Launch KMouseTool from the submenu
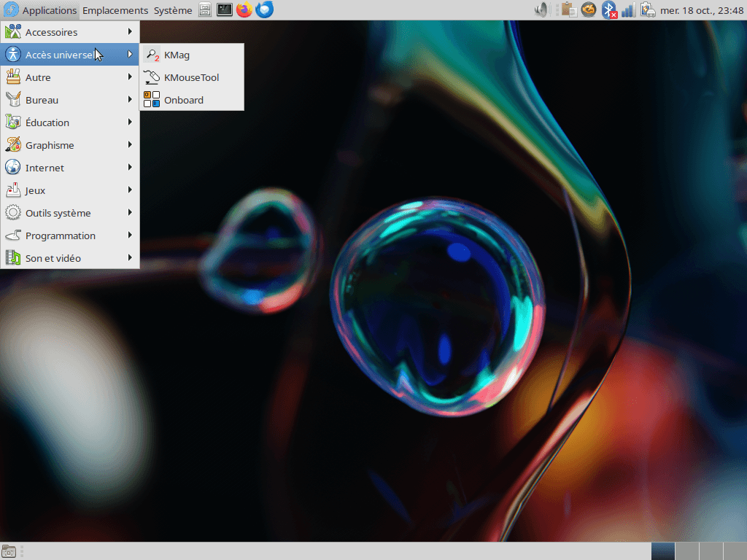This screenshot has height=560, width=747. [x=192, y=77]
